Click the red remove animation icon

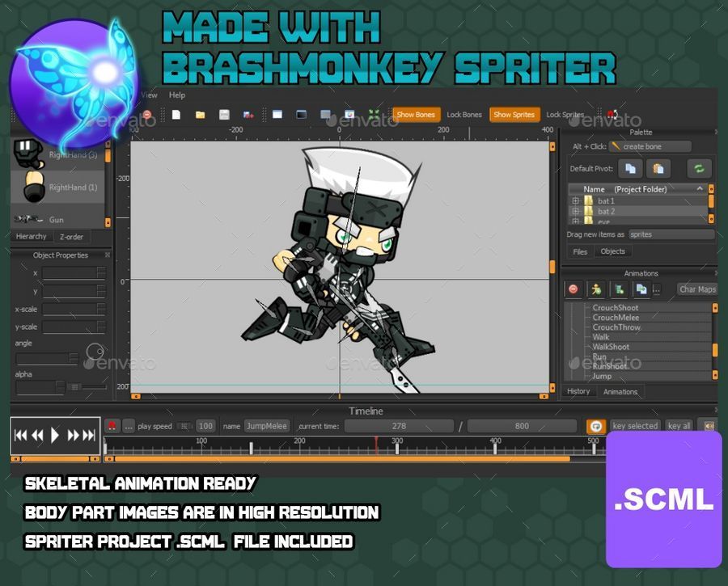[573, 289]
